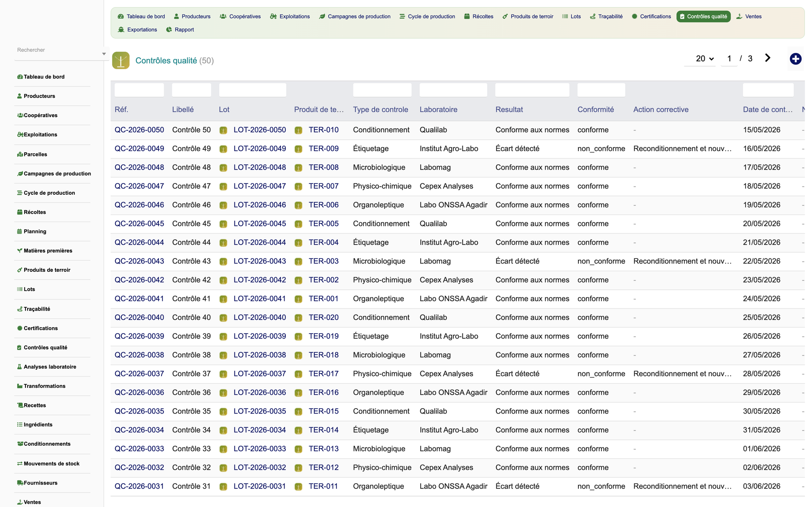Viewport: 812px width, 507px height.
Task: Click the Réf. column filter field
Action: (x=139, y=90)
